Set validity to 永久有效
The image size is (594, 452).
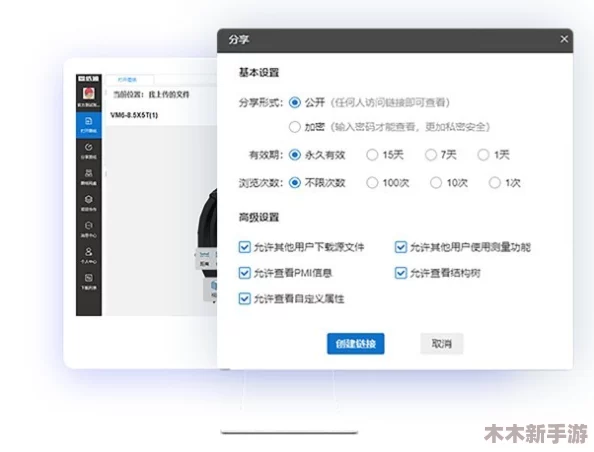pos(295,155)
